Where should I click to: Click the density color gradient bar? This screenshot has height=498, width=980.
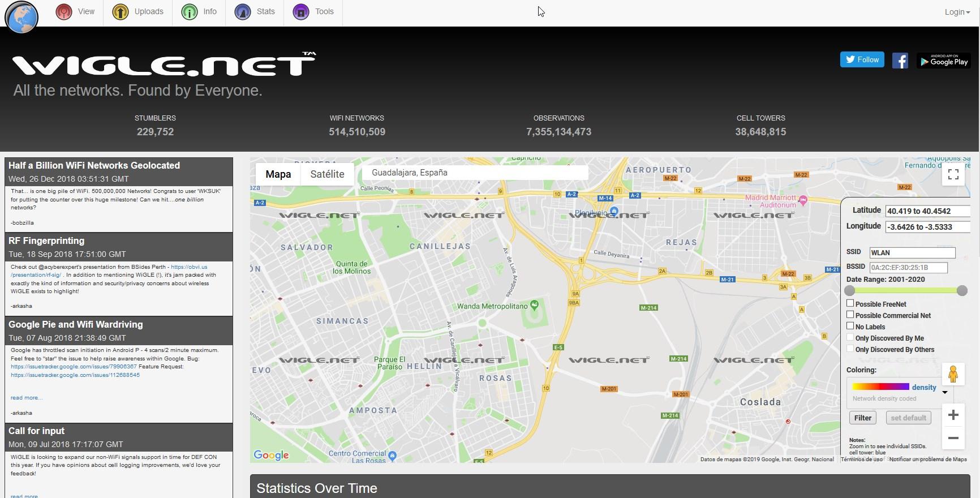click(x=880, y=387)
